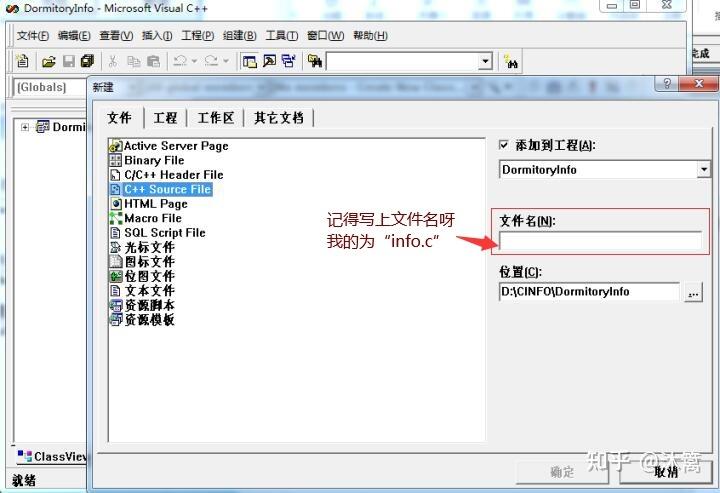Expand the DormitoryInfo tree node
This screenshot has height=493, width=720.
pyautogui.click(x=25, y=127)
